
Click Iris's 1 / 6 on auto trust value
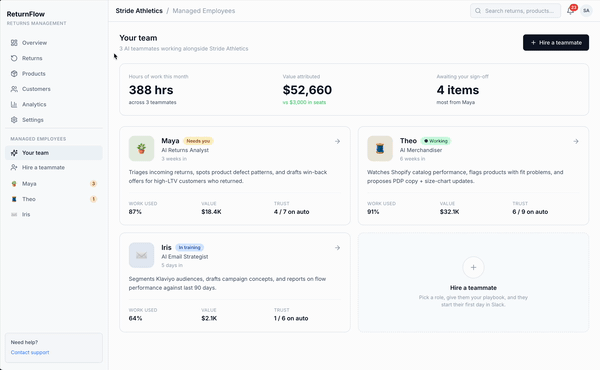pyautogui.click(x=291, y=318)
